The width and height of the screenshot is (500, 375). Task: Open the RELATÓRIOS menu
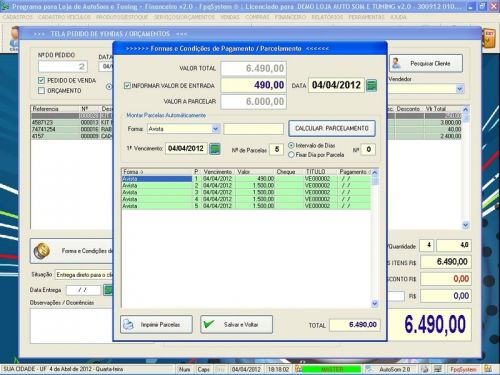327,17
